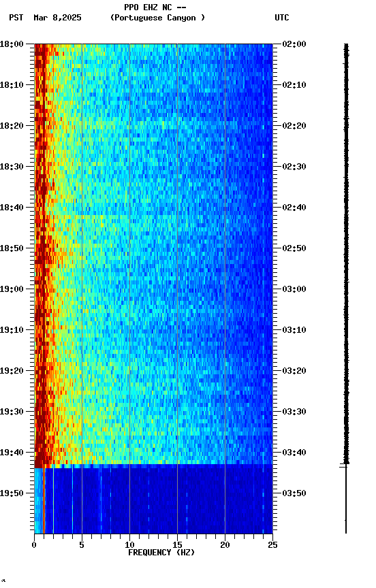
Task: Click the 18:10 PST time label
Action: click(x=12, y=85)
